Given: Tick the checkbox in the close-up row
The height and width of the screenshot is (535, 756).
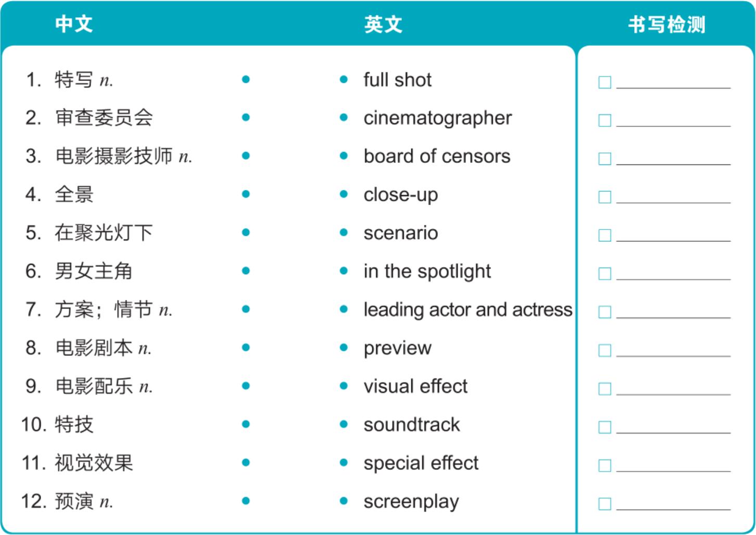Looking at the screenshot, I should tap(604, 197).
